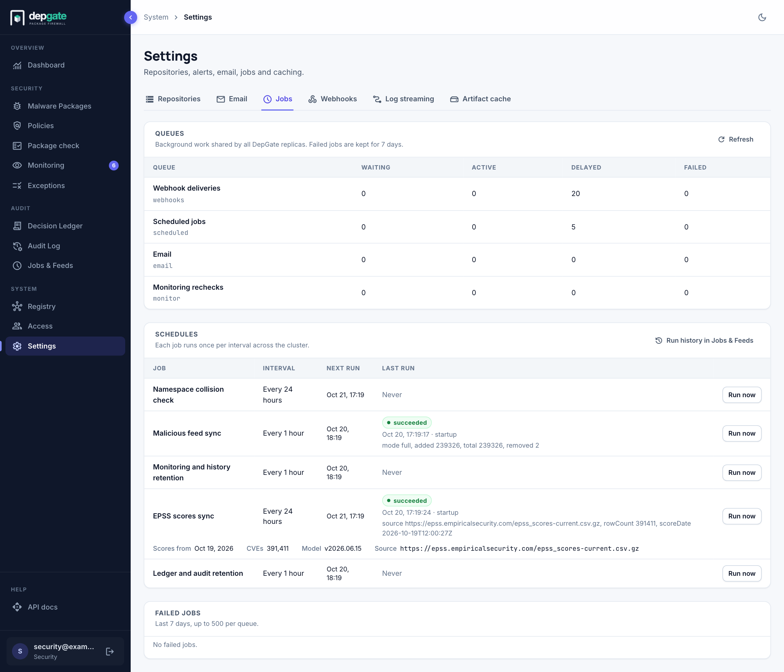Toggle dark mode moon icon
Image resolution: width=784 pixels, height=672 pixels.
click(x=762, y=17)
